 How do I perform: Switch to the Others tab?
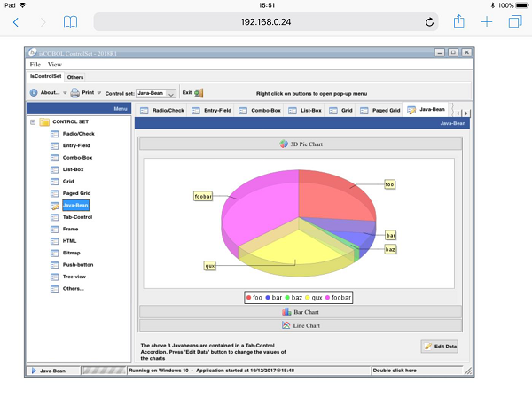click(x=75, y=77)
